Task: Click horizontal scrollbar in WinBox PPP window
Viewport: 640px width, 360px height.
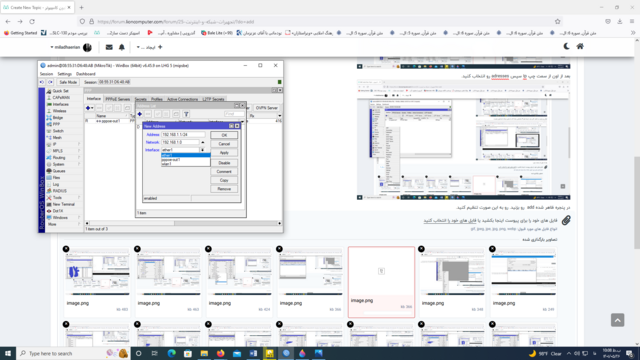Action: pos(183,223)
